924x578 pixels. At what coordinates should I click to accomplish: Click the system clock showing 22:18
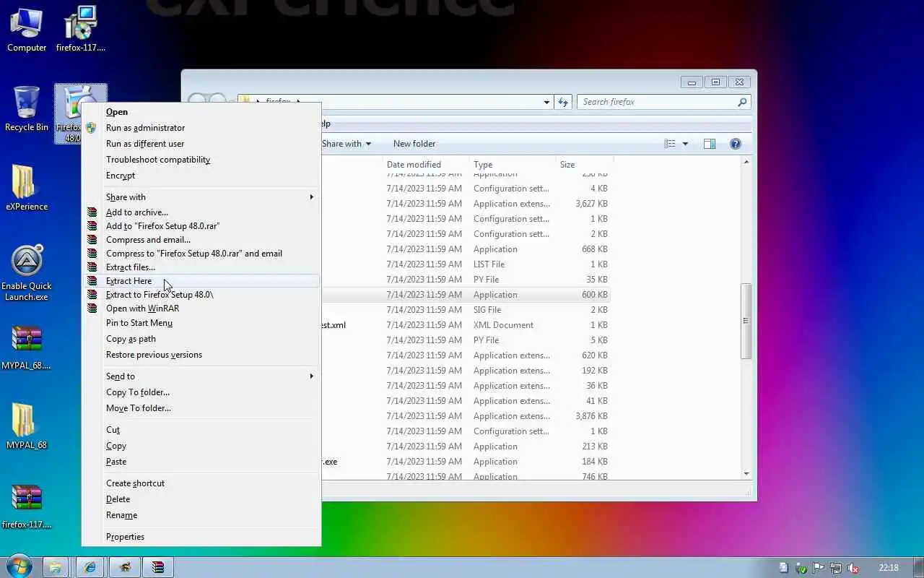coord(889,568)
